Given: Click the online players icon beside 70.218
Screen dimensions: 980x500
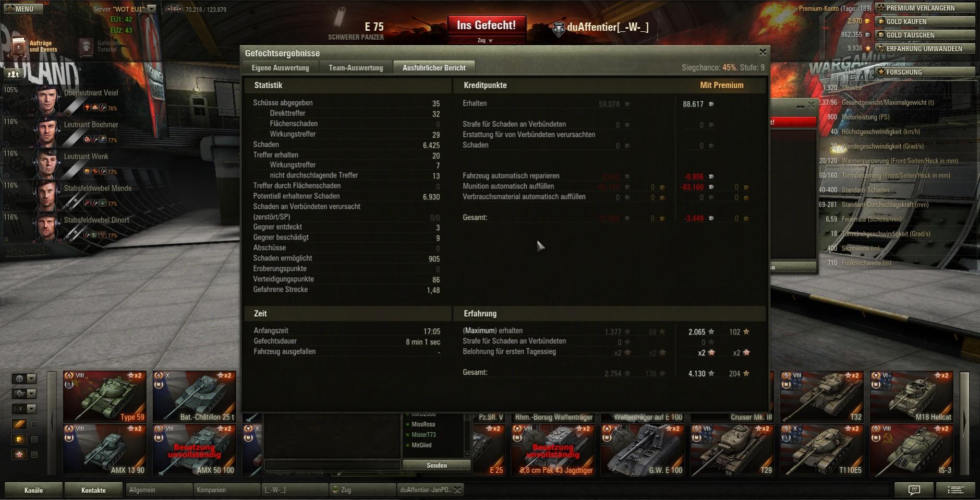Looking at the screenshot, I should [175, 9].
